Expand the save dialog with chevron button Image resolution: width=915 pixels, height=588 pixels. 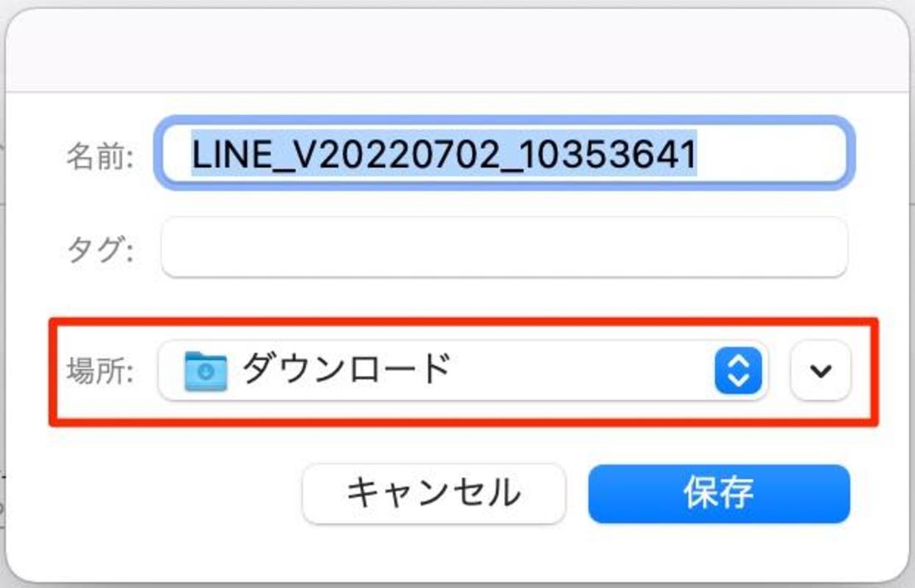click(x=820, y=370)
